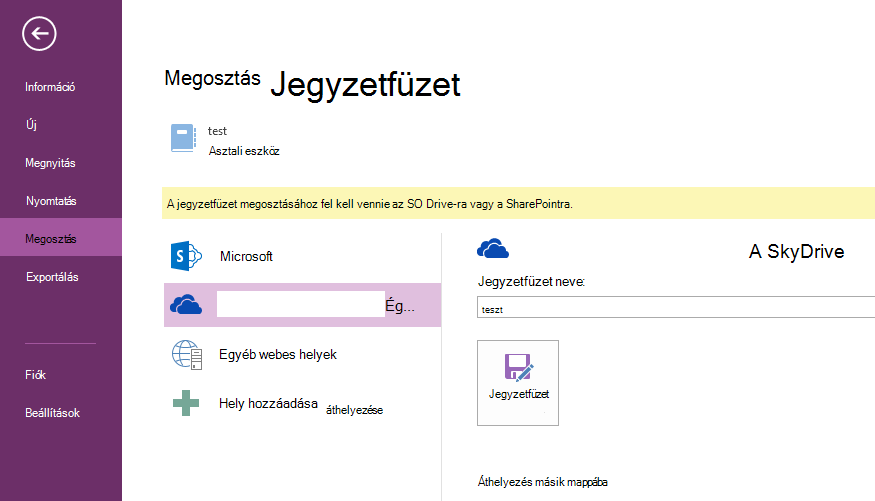Click the cloud icon in highlighted location row
The height and width of the screenshot is (501, 875).
(x=186, y=305)
